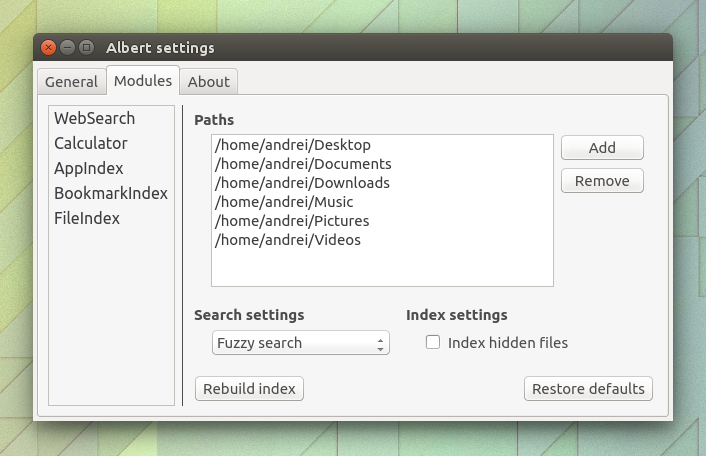Select BookmarkIndex module
706x456 pixels.
110,193
